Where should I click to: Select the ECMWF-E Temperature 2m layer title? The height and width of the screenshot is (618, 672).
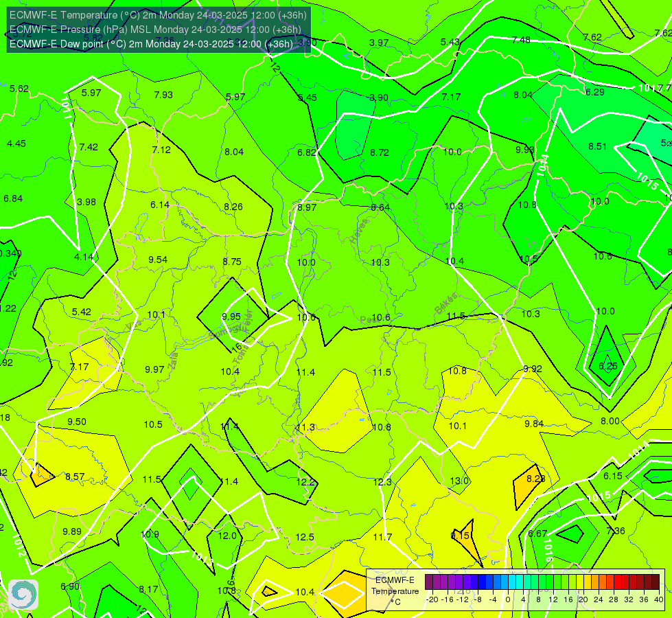(x=158, y=15)
